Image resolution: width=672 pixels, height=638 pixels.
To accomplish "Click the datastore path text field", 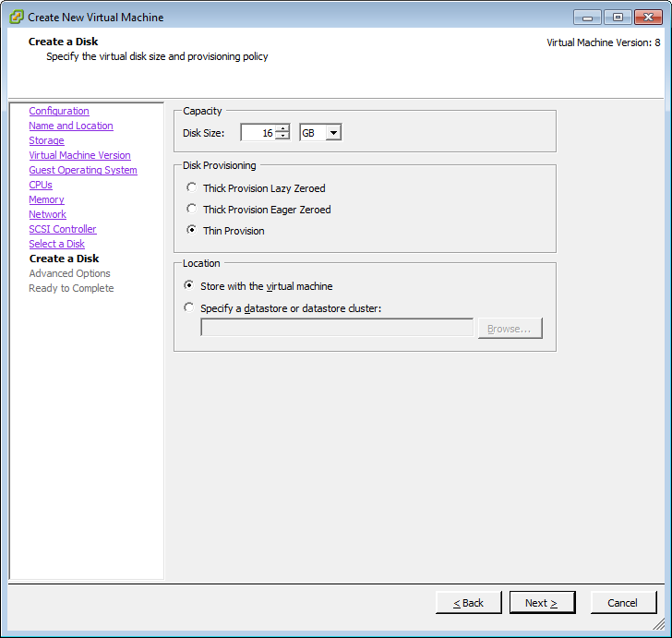I will coord(337,328).
